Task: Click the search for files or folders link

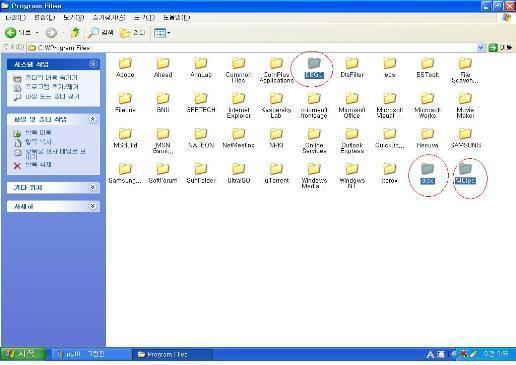Action: click(46, 97)
